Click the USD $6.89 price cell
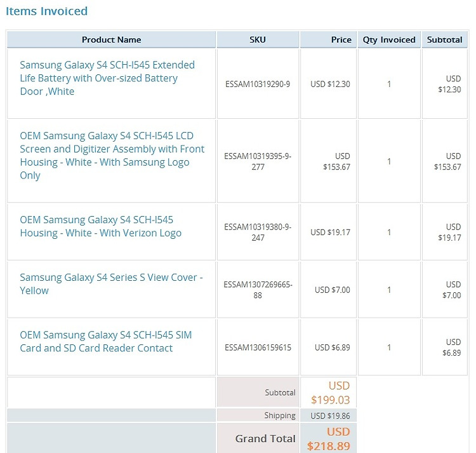 (332, 348)
